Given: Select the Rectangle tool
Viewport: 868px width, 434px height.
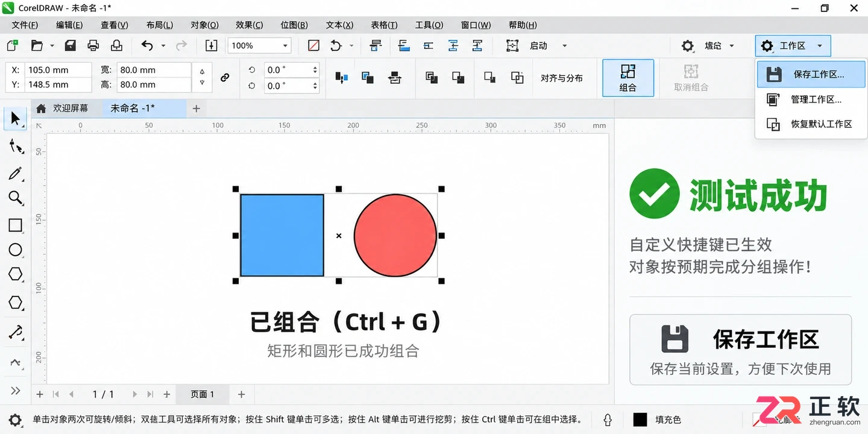Looking at the screenshot, I should [15, 225].
